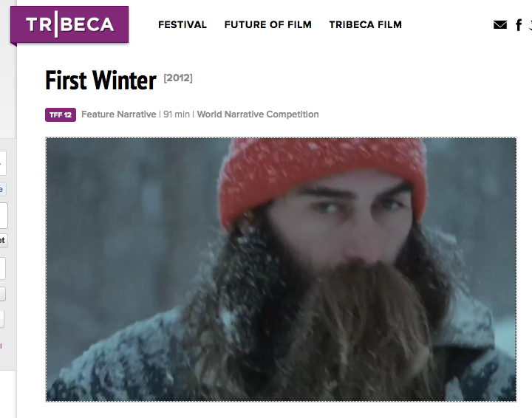Open the FUTURE OF FILM menu
Image resolution: width=532 pixels, height=418 pixels.
pyautogui.click(x=267, y=24)
